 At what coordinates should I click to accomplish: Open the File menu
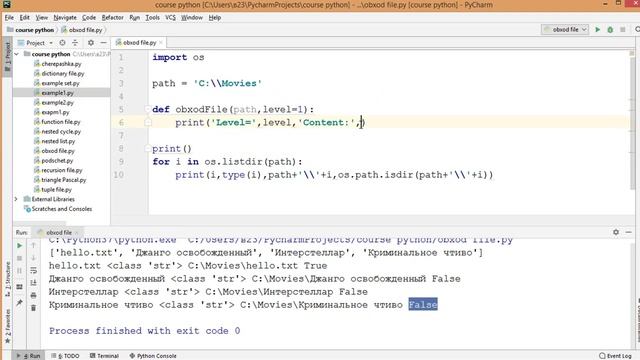[x=9, y=18]
